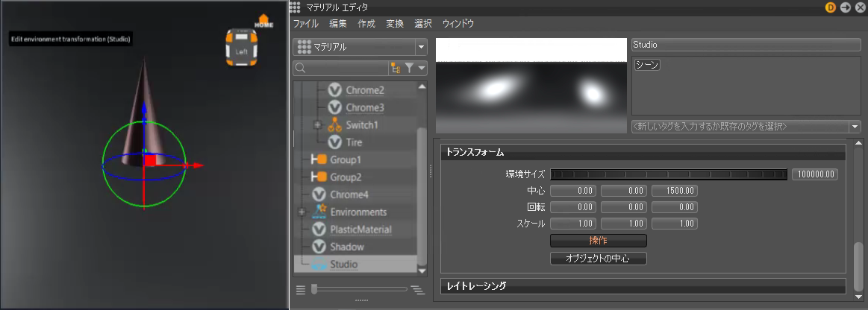Open the filter options dropdown arrow
Screen dimensions: 868x310
coord(422,68)
